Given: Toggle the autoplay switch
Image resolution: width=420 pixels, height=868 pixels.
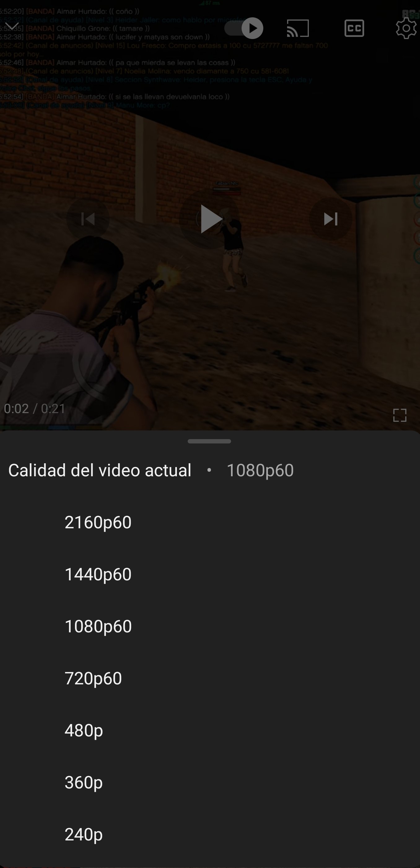Looking at the screenshot, I should point(244,28).
